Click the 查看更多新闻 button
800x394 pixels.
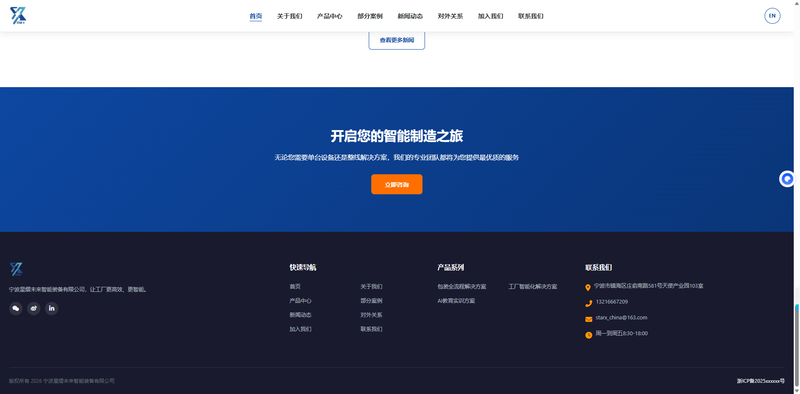397,40
